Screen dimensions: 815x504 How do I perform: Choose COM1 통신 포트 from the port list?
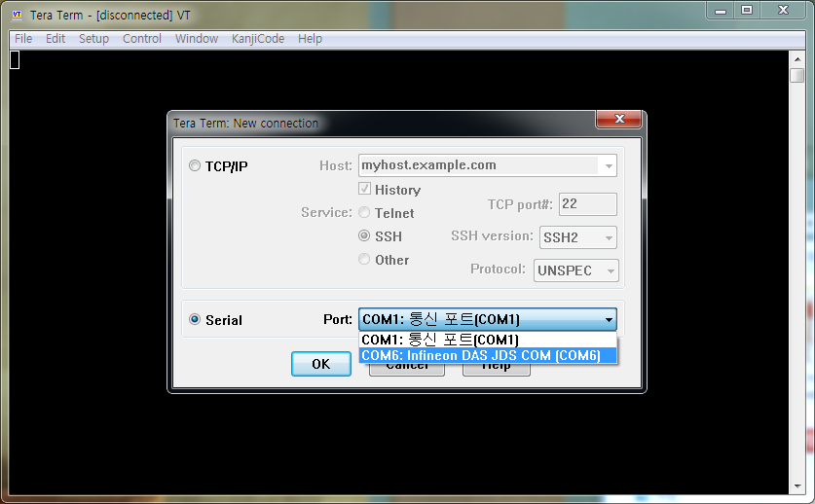(488, 340)
